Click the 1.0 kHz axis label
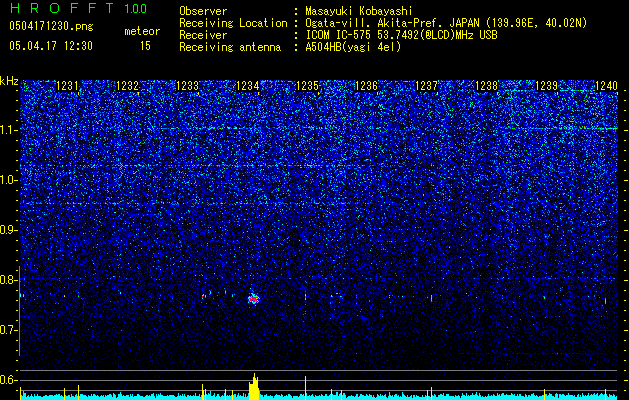 click(x=9, y=180)
